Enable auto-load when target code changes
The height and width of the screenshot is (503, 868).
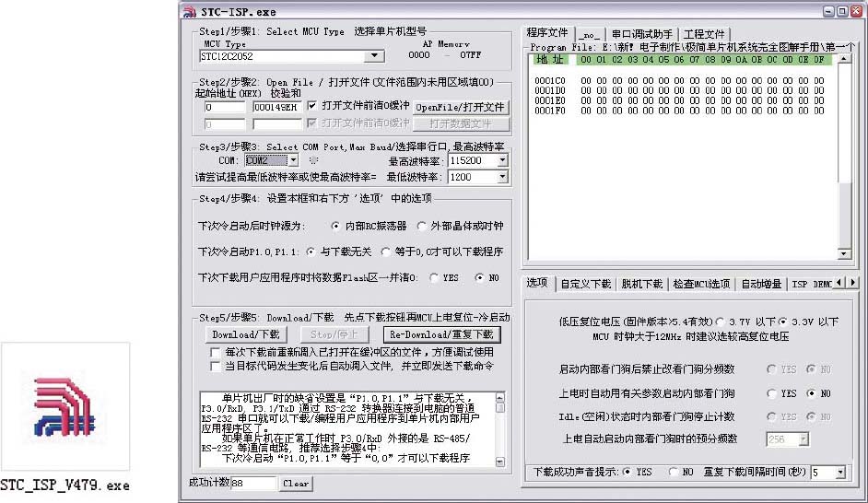coord(216,367)
